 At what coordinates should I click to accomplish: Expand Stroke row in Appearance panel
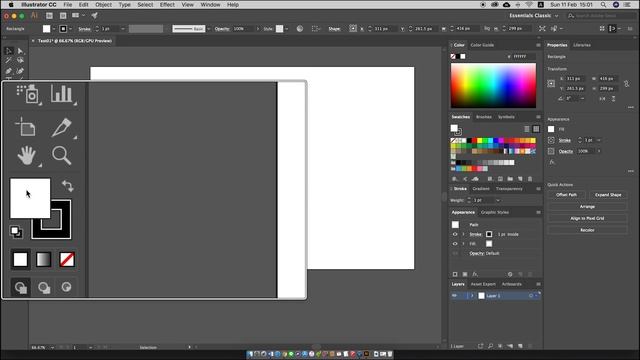coord(463,234)
